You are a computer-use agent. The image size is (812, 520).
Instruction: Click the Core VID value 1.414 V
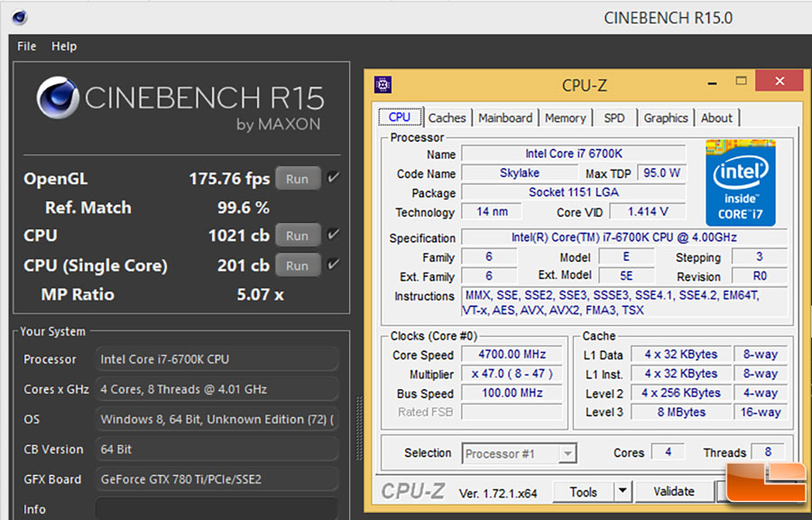647,211
